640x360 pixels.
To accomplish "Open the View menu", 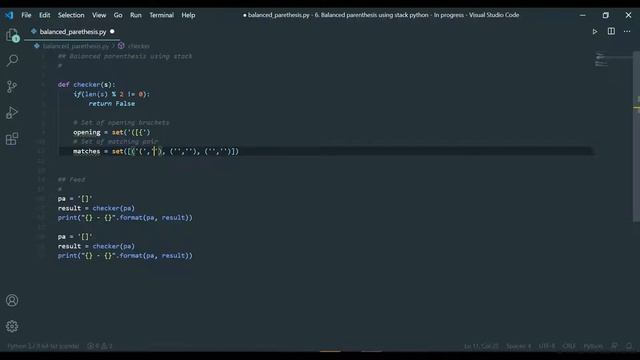I will click(99, 15).
